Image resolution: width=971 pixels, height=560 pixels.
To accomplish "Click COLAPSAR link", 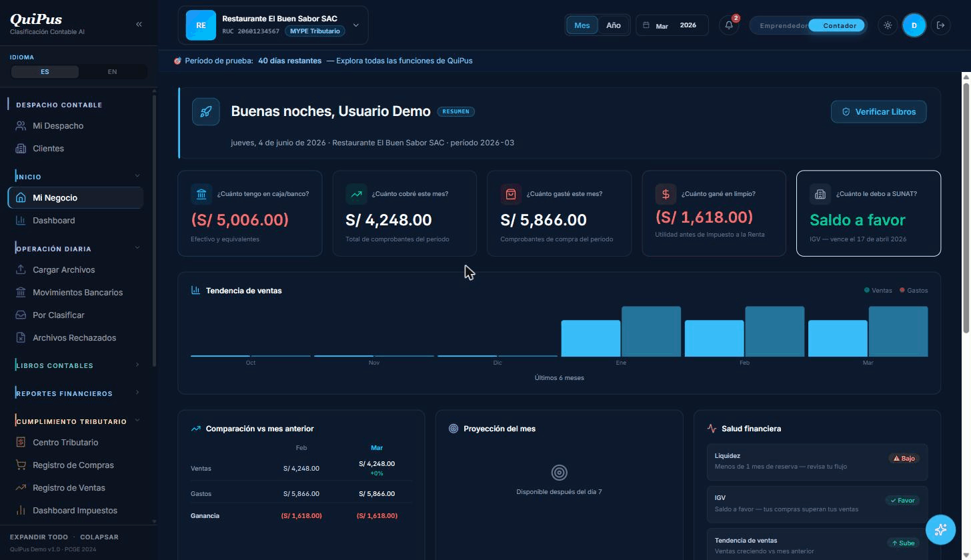I will pos(99,537).
